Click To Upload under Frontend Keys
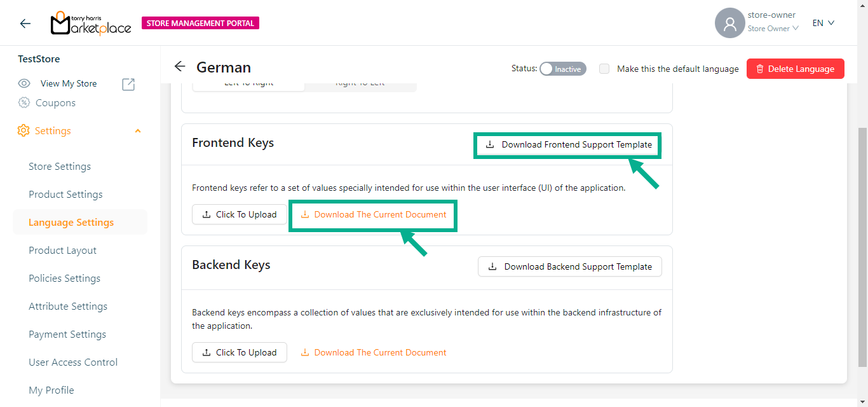 pyautogui.click(x=239, y=215)
